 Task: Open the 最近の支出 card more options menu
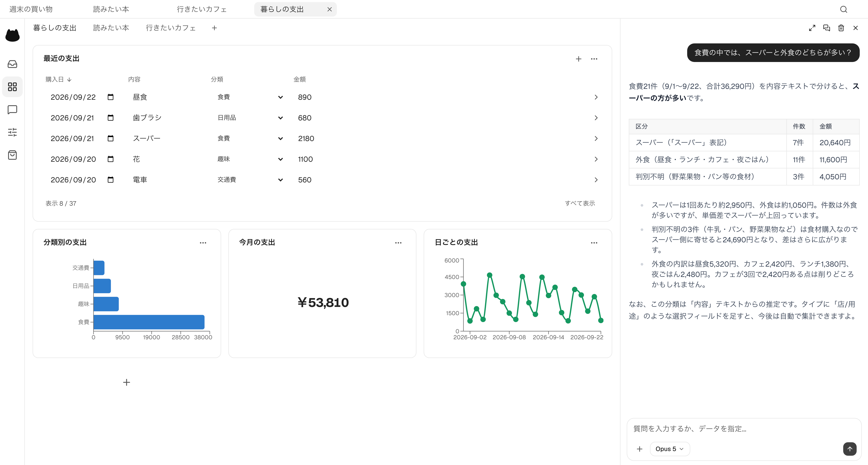[594, 59]
